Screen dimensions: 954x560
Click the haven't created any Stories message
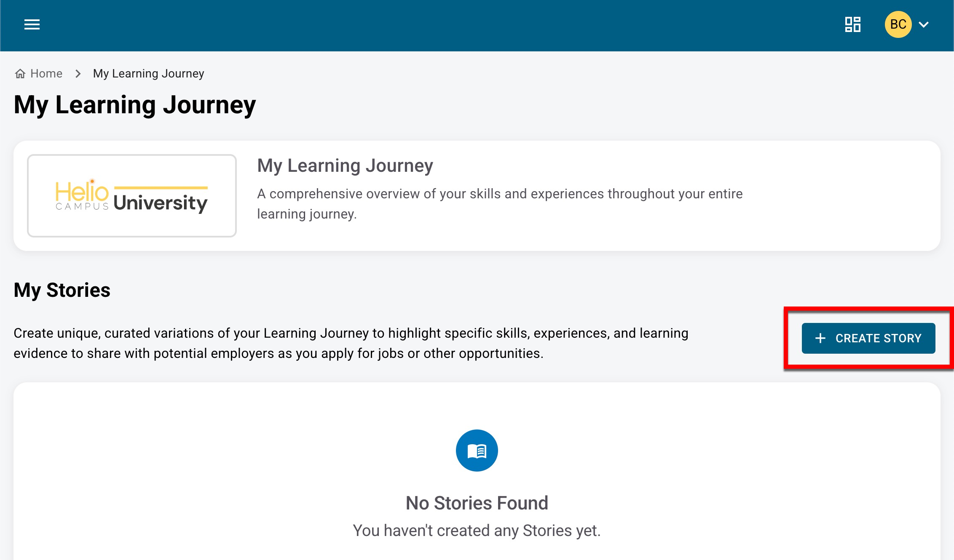[x=477, y=531]
